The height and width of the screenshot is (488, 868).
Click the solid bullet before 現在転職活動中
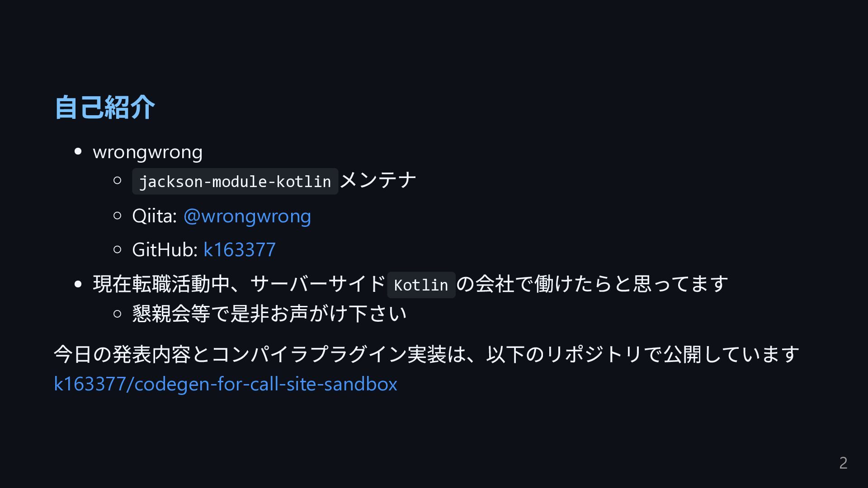[x=78, y=284]
